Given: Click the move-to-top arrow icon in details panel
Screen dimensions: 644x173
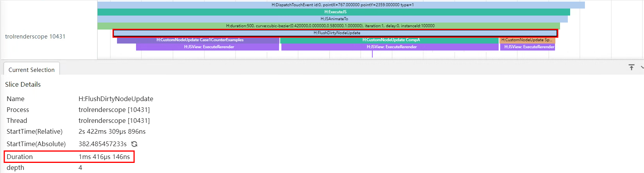Looking at the screenshot, I should [632, 68].
